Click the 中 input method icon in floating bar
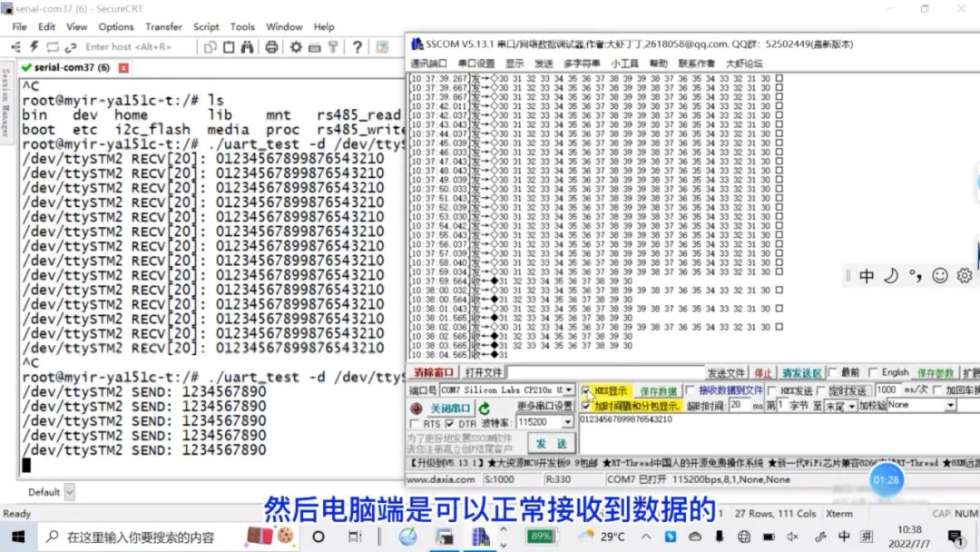Image resolution: width=980 pixels, height=552 pixels. [x=867, y=275]
